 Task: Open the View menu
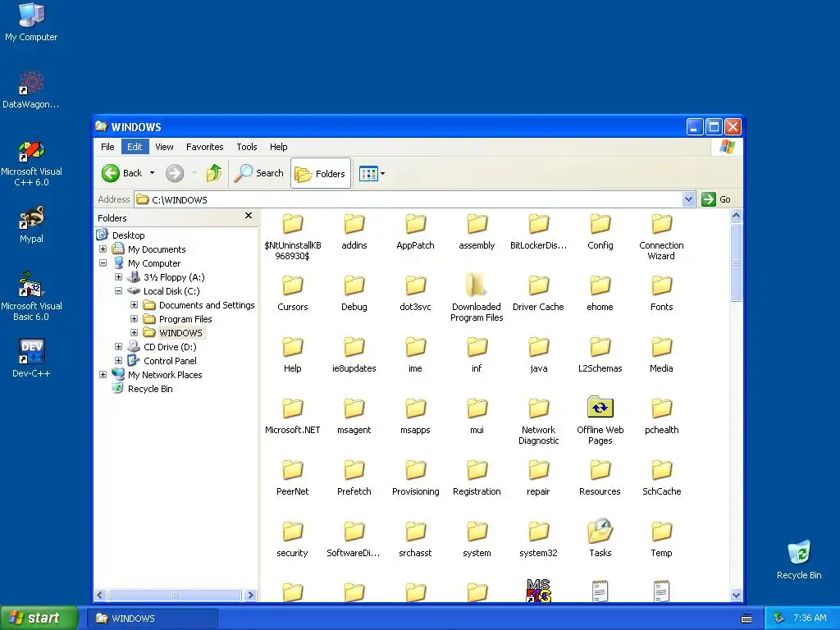pos(164,147)
